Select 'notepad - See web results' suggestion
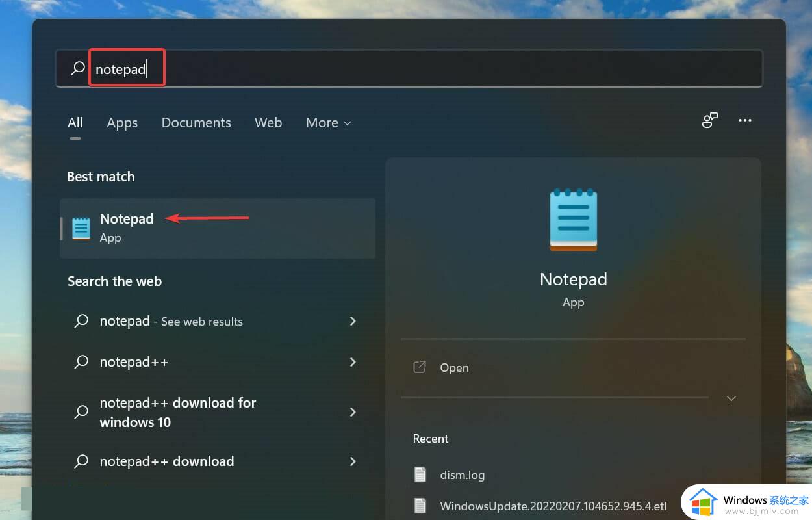Image resolution: width=812 pixels, height=520 pixels. 218,321
